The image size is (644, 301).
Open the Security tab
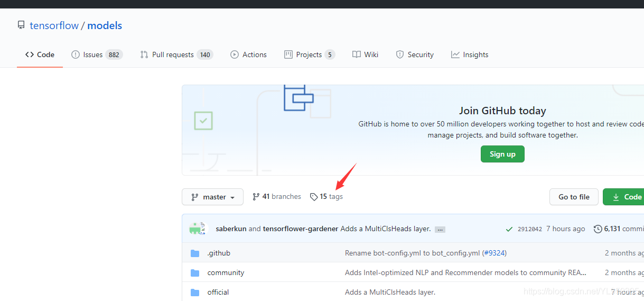[x=415, y=54]
